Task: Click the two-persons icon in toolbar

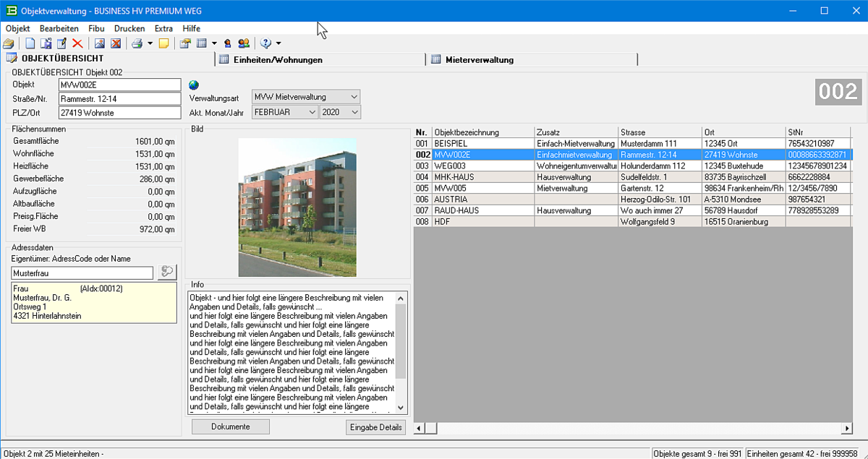Action: (x=244, y=43)
